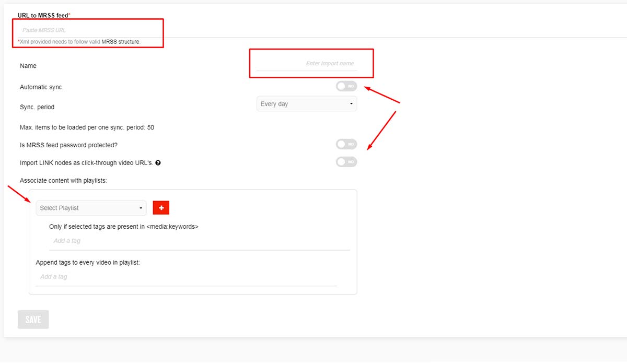Viewport: 627px width, 364px height.
Task: Click the SAVE button
Action: tap(33, 320)
